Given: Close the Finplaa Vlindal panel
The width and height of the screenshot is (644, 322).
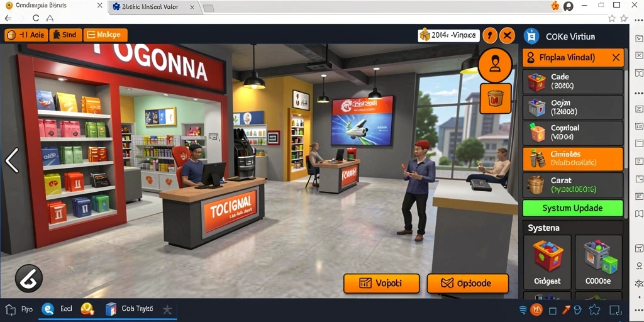Looking at the screenshot, I should tap(616, 58).
